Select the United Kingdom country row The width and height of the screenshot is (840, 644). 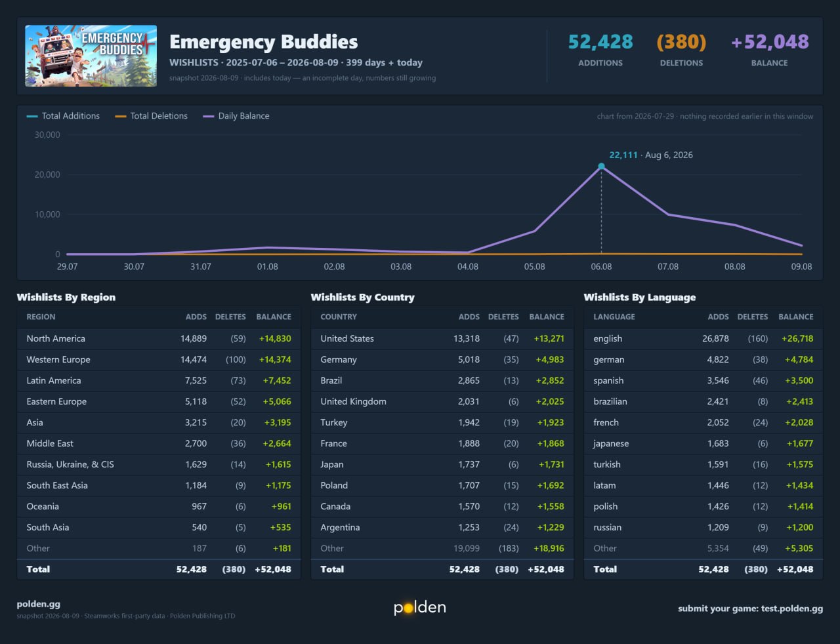(x=442, y=401)
